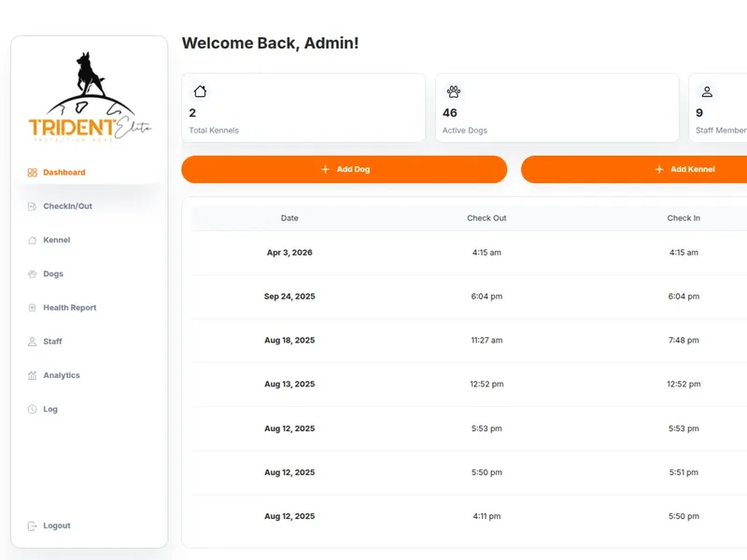The image size is (747, 560).
Task: Select the Aug 18, 2025 row date
Action: click(x=289, y=340)
